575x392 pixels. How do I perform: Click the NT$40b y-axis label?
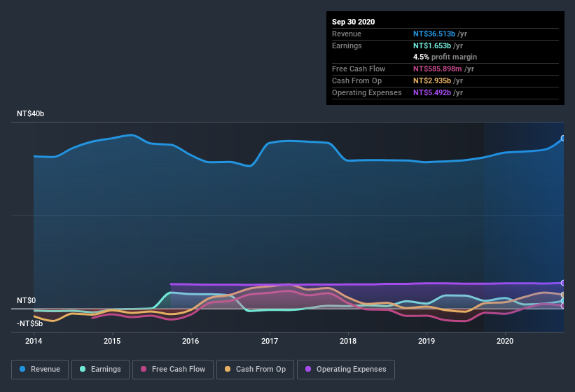pos(30,113)
